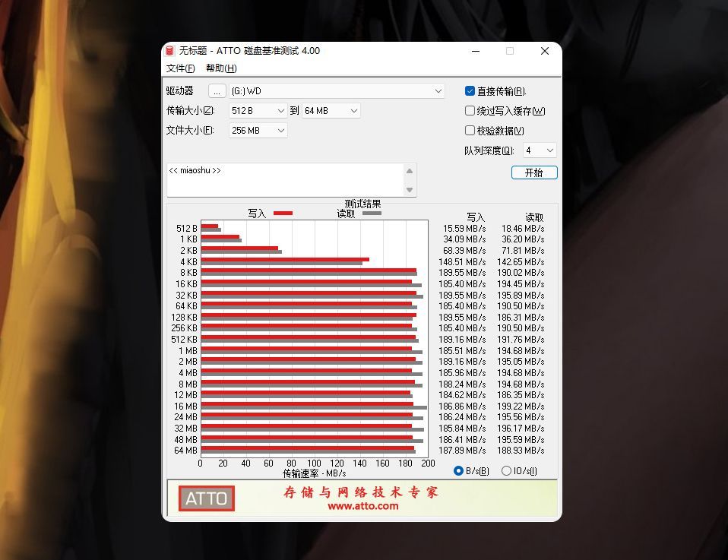
Task: Click the 148.51 MB/s write value
Action: [x=462, y=262]
